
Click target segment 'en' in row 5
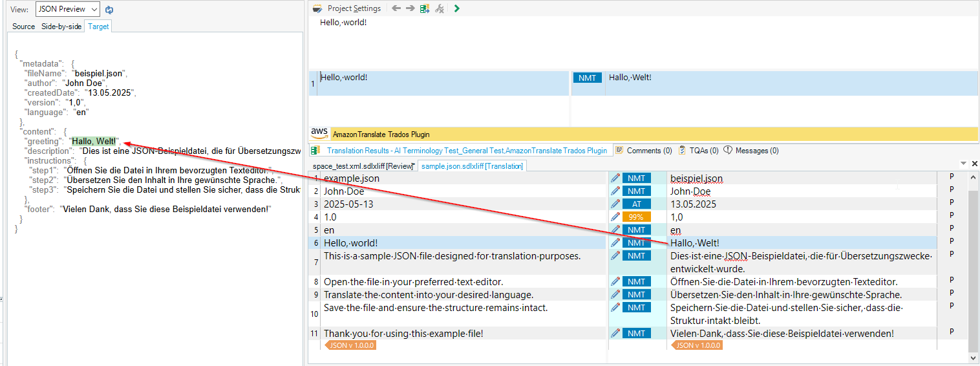click(676, 230)
